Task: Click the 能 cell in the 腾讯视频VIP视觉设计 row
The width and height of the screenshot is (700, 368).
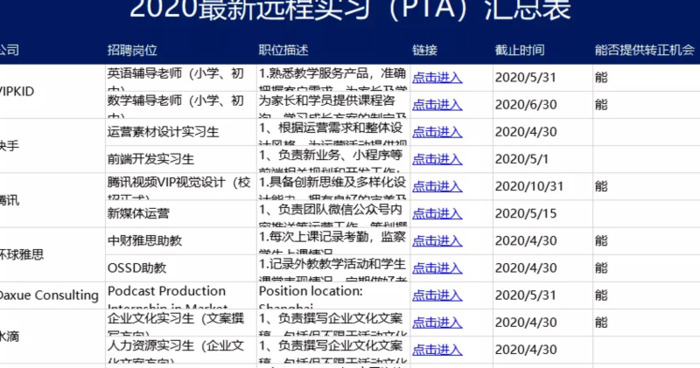Action: coord(646,187)
